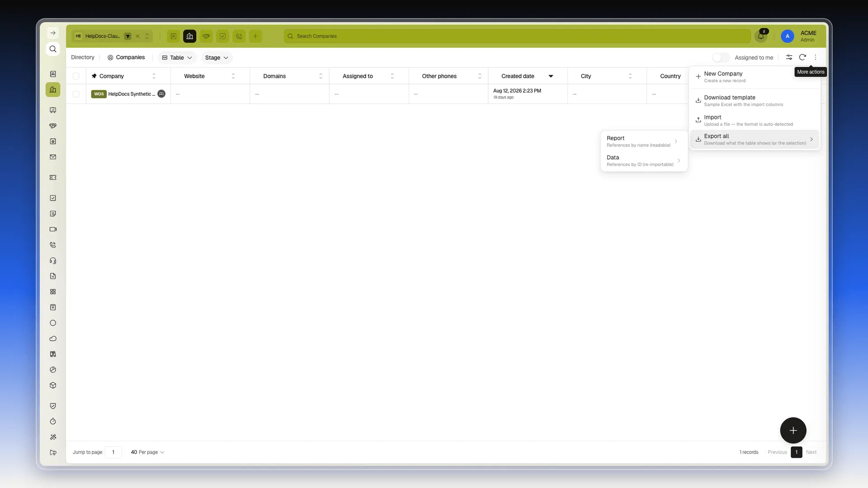This screenshot has width=868, height=488.
Task: Toggle the Assigned to me switch
Action: click(721, 57)
